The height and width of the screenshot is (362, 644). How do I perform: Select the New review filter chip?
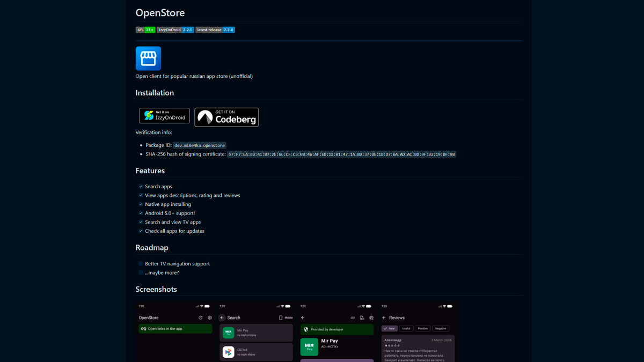390,329
